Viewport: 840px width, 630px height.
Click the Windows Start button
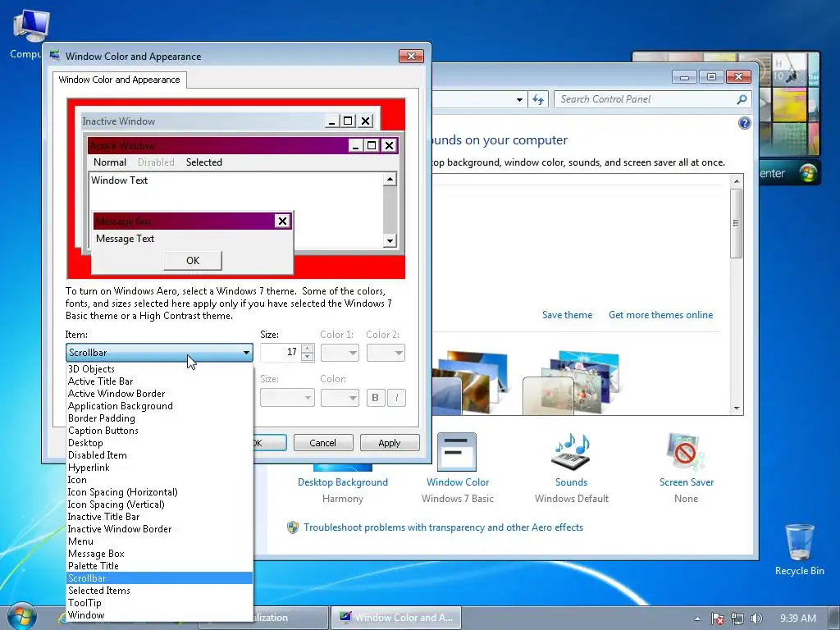point(21,617)
